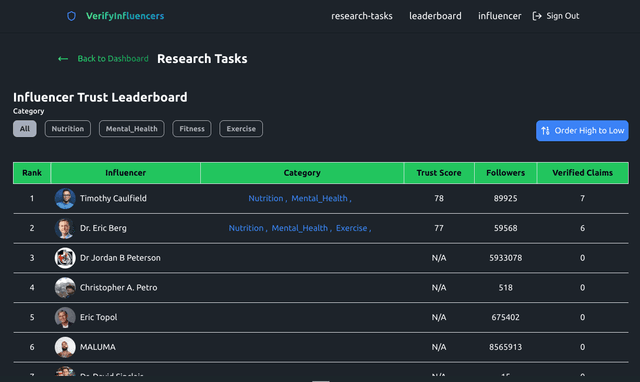The height and width of the screenshot is (382, 640).
Task: Click Exercise category link in Eric Berg row
Action: click(x=351, y=228)
